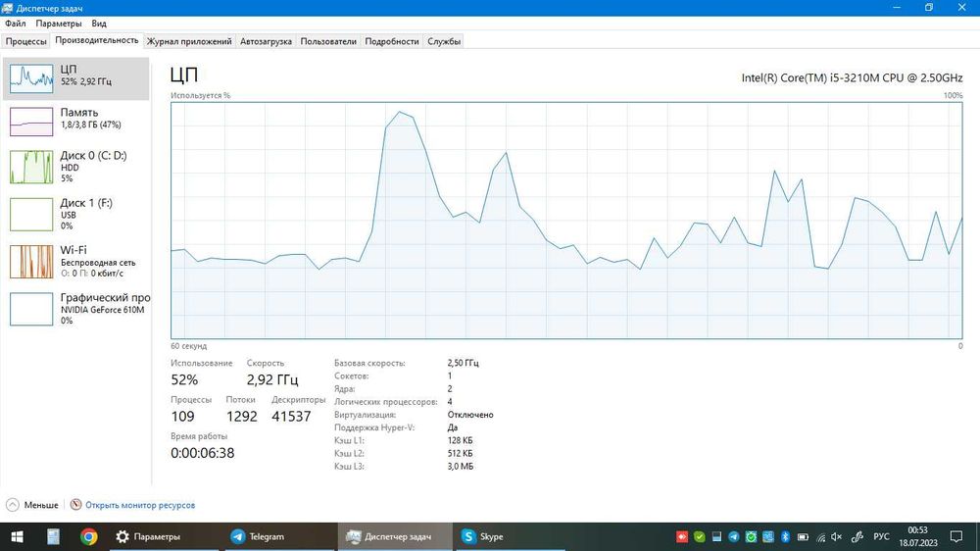Screen dimensions: 980x551
Task: Click the Базовая скорость 2,50 ГГц value
Action: pos(464,363)
